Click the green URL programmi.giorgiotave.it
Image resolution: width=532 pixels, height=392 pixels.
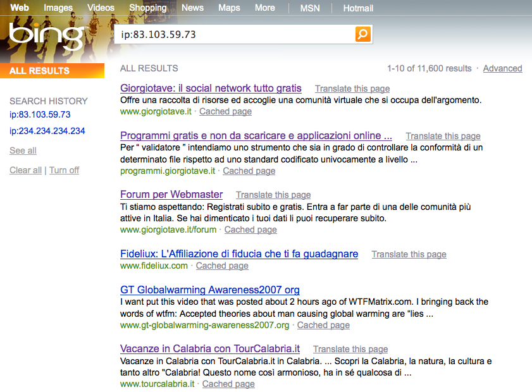(168, 171)
